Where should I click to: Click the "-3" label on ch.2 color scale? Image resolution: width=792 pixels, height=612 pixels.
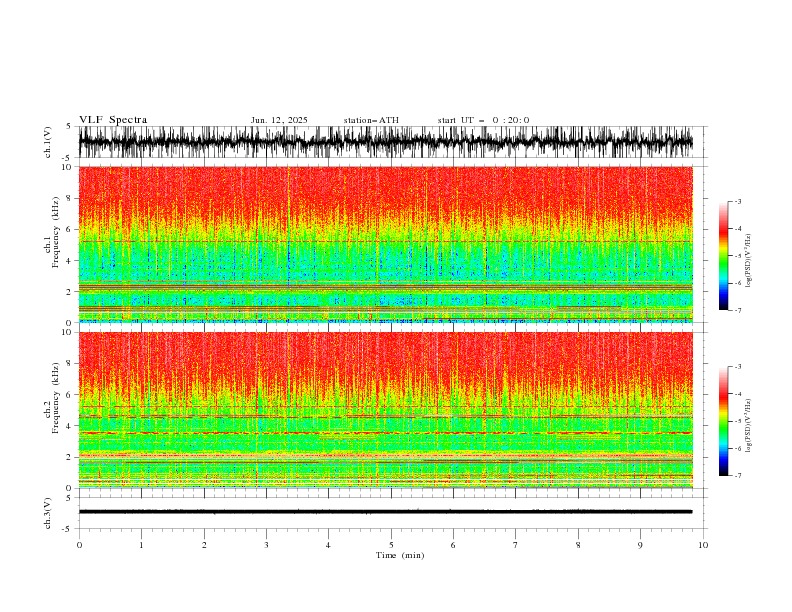tap(738, 367)
